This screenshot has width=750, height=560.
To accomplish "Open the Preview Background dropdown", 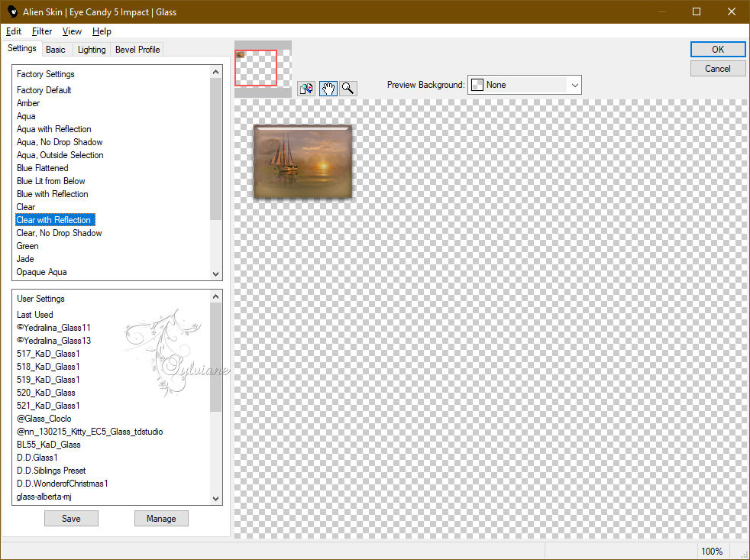I will (x=524, y=85).
